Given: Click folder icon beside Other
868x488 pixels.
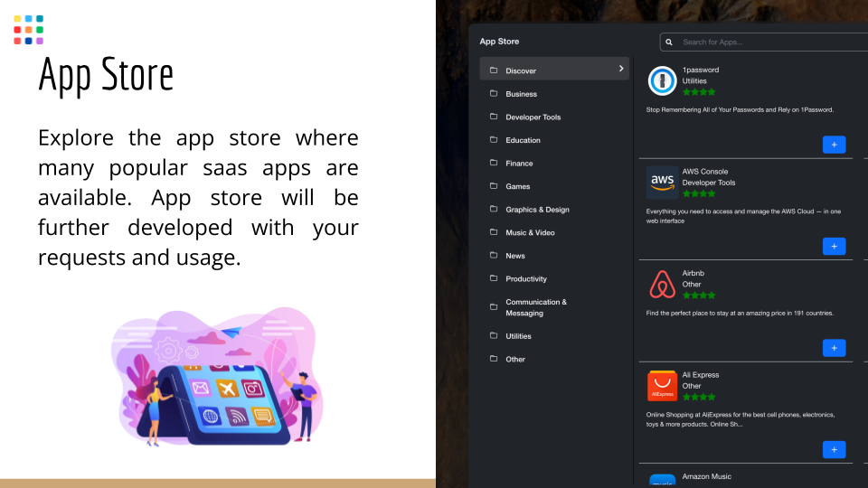Looking at the screenshot, I should click(494, 359).
